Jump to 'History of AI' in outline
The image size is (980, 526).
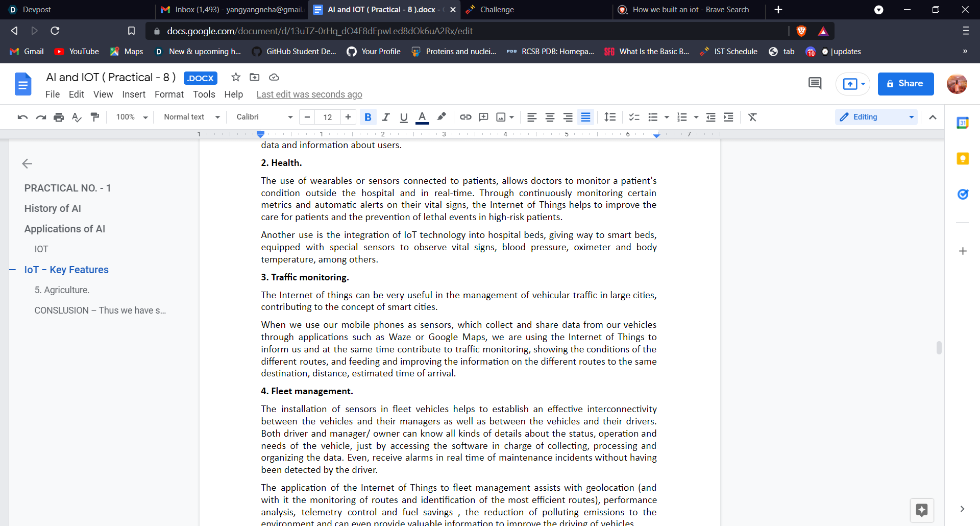coord(53,208)
